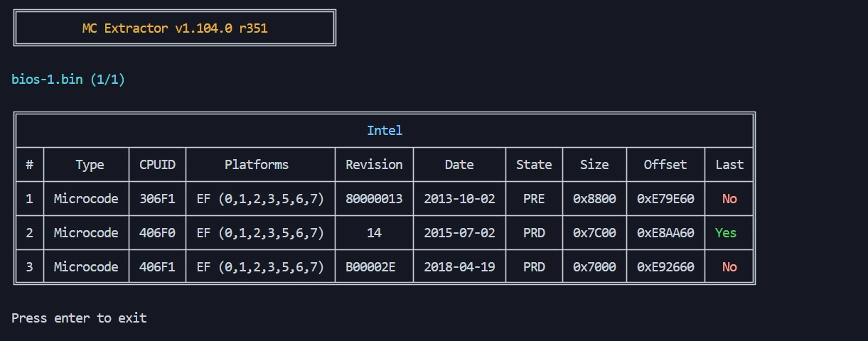Click the CPUID column header
This screenshot has height=341, width=868.
pyautogui.click(x=157, y=165)
